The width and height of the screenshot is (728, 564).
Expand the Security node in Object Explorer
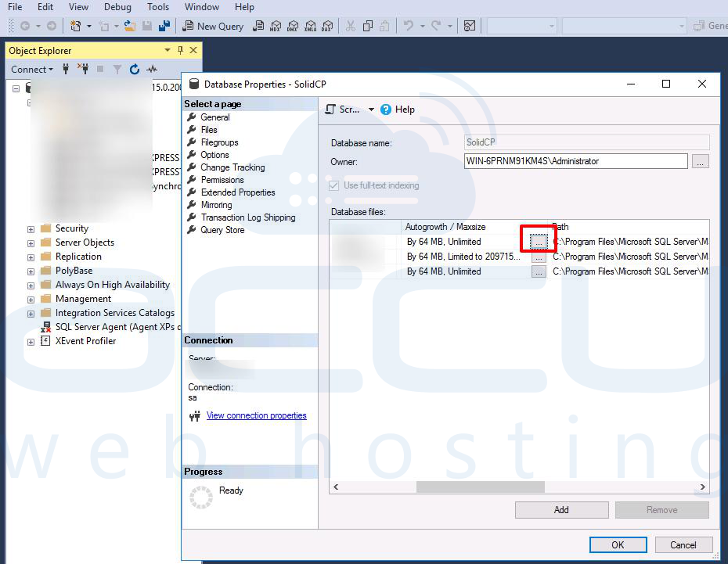(x=31, y=228)
